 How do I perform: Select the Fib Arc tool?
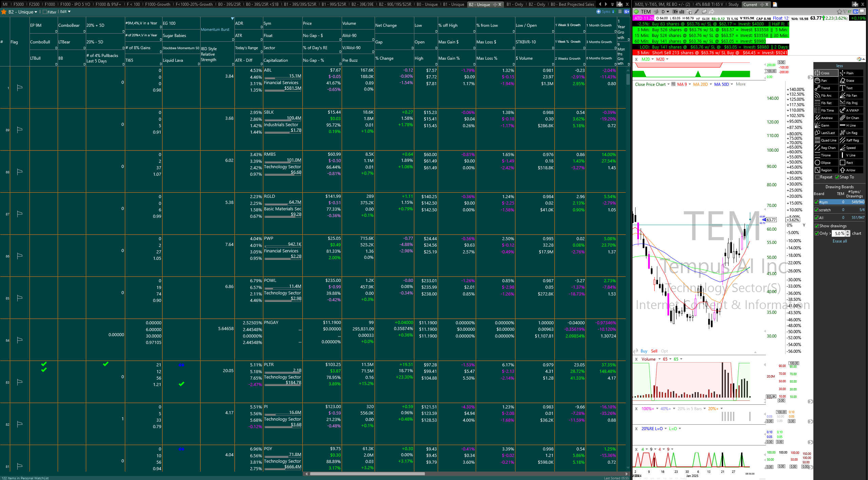[x=826, y=95]
